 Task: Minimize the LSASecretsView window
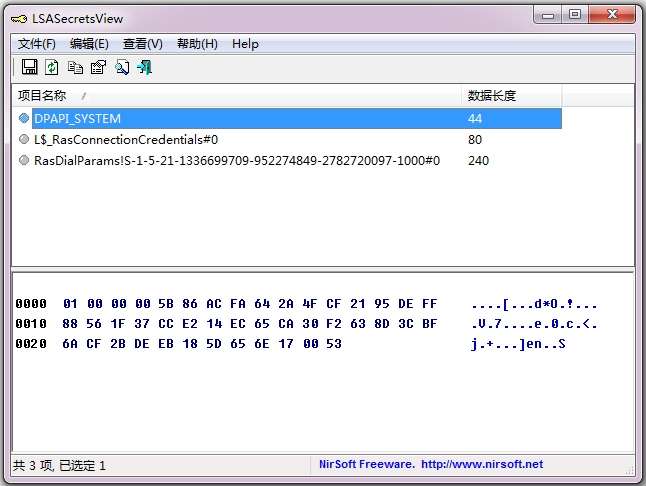pyautogui.click(x=548, y=15)
